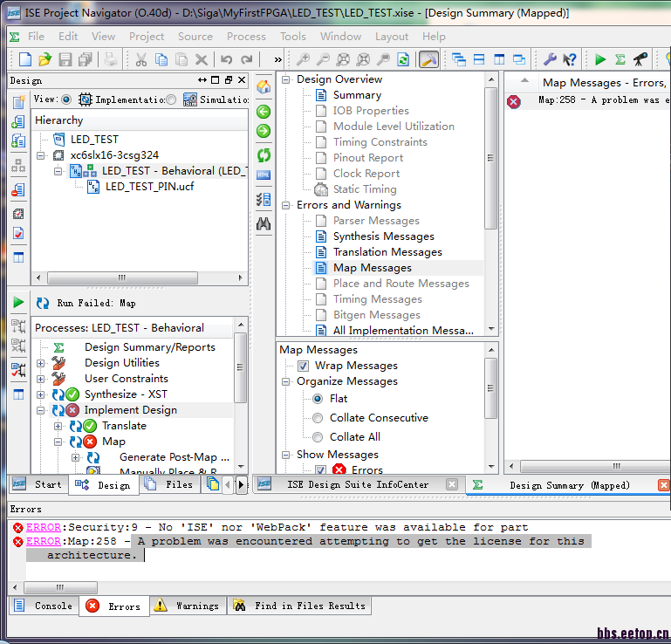Image resolution: width=671 pixels, height=644 pixels.
Task: Open the design summary home icon
Action: click(264, 87)
